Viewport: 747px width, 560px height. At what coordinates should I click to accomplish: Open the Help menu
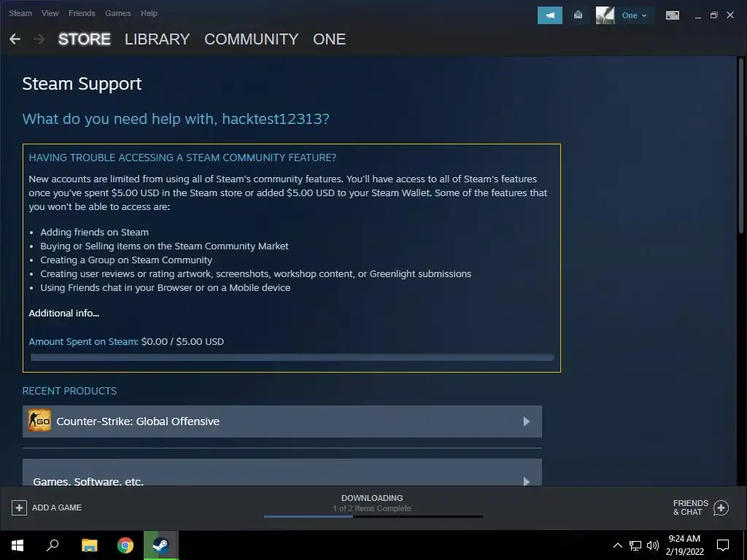149,13
